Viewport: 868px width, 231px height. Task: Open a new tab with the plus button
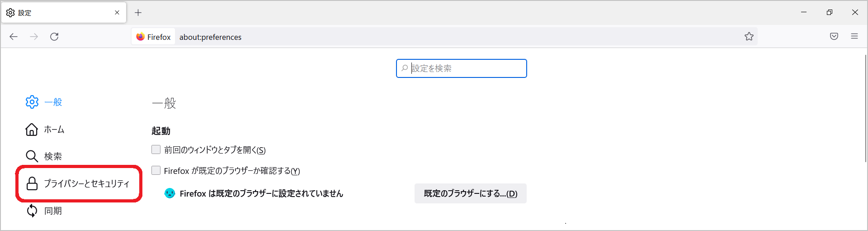coord(138,13)
